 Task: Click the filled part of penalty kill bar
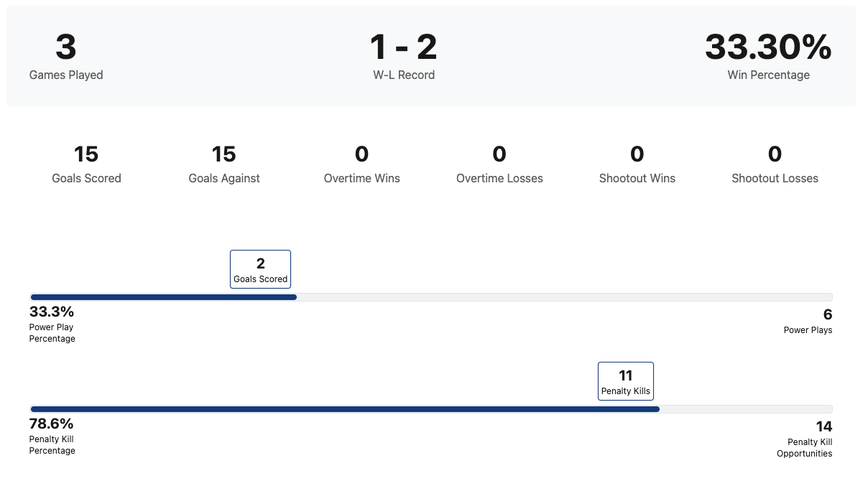coord(345,409)
